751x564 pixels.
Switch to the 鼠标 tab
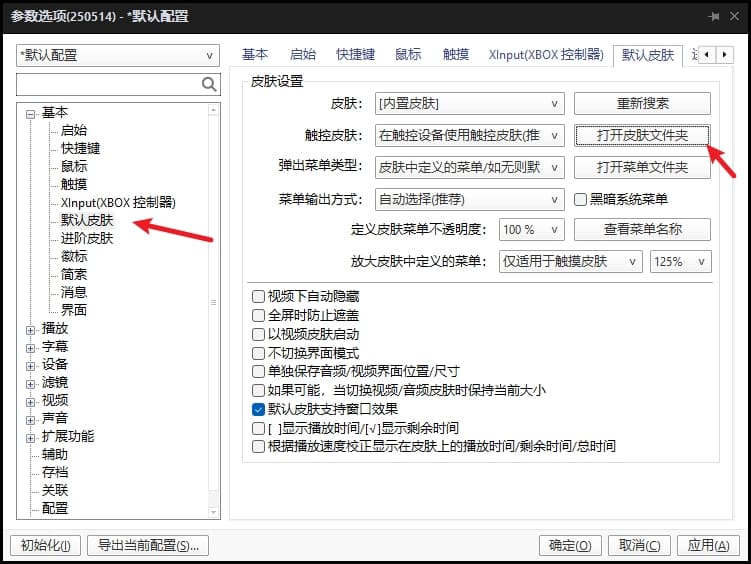[408, 55]
